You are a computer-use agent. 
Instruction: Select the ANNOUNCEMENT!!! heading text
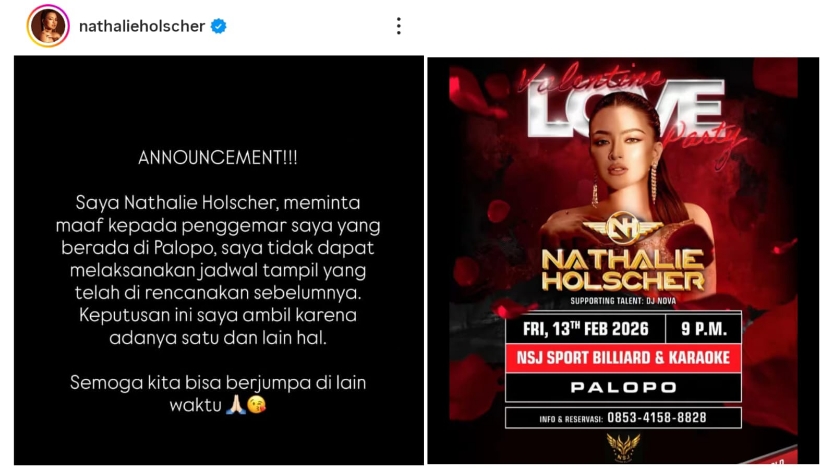coord(218,158)
